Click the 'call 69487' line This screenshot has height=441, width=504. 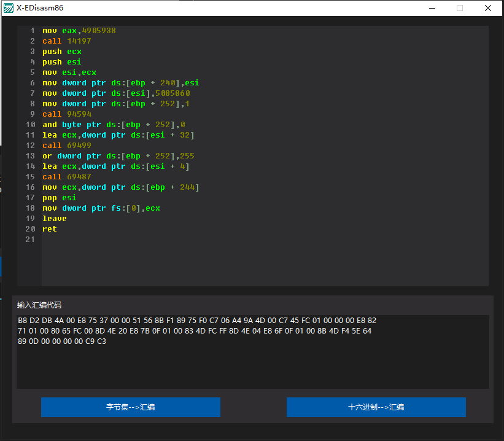click(67, 177)
